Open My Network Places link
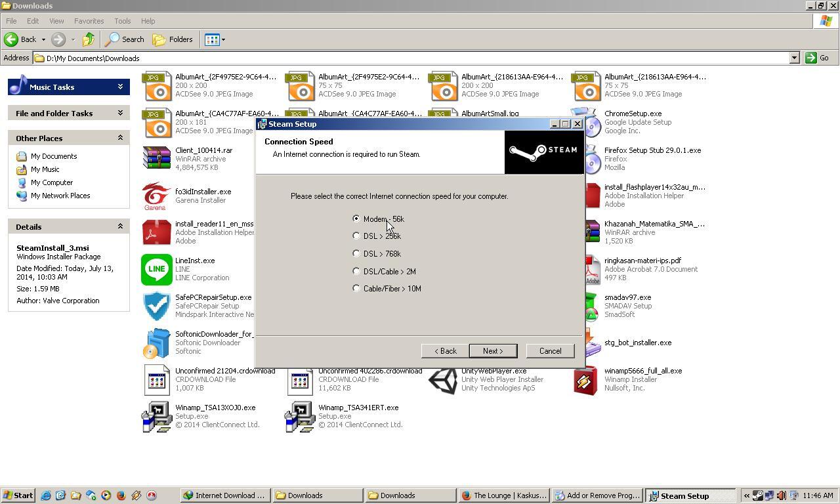Screen dimensions: 840x504 (x=60, y=196)
